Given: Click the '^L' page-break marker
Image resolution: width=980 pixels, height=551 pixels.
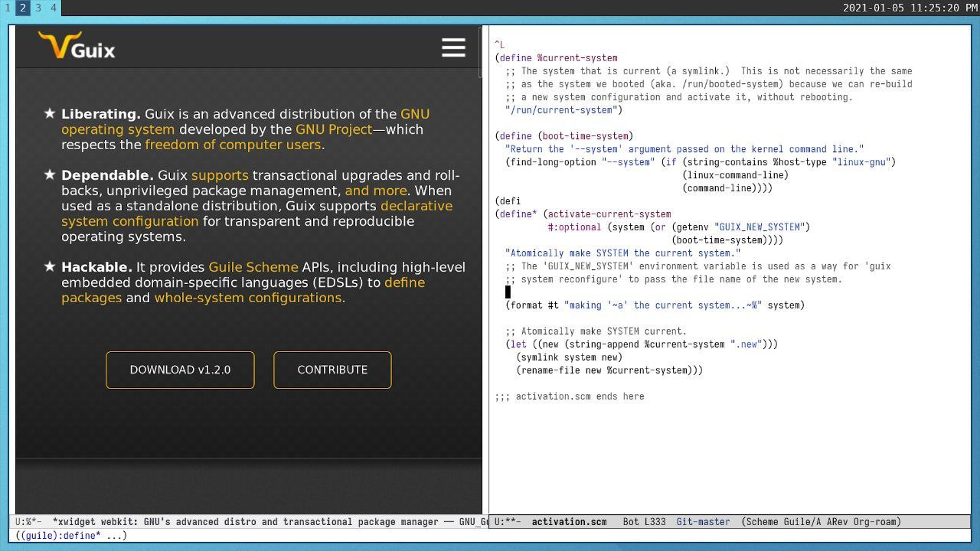Looking at the screenshot, I should [x=500, y=45].
